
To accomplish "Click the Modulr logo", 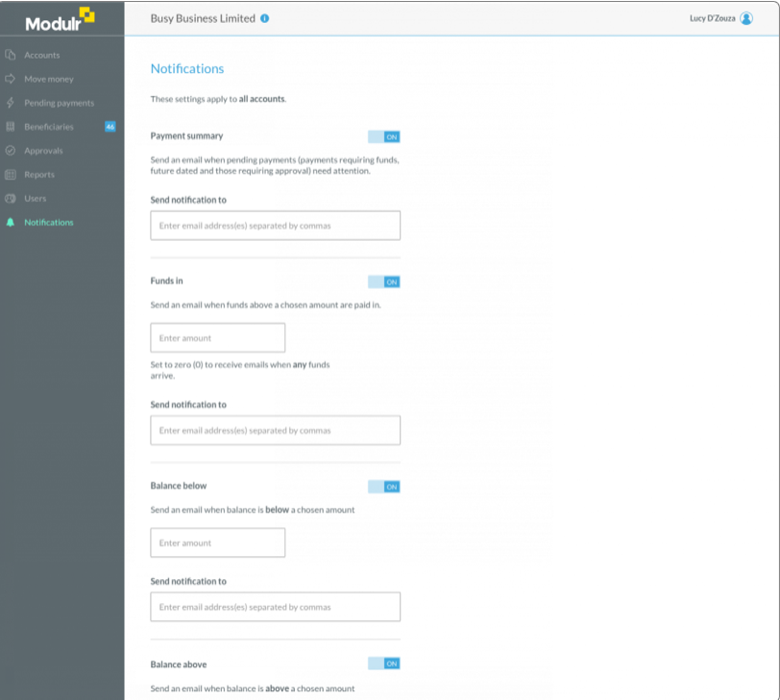I will (x=60, y=20).
